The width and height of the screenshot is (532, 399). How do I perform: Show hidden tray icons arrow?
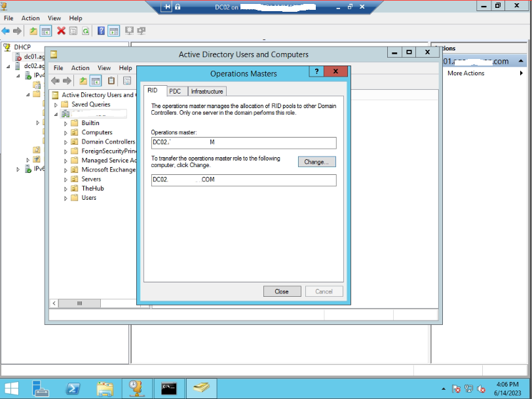444,389
